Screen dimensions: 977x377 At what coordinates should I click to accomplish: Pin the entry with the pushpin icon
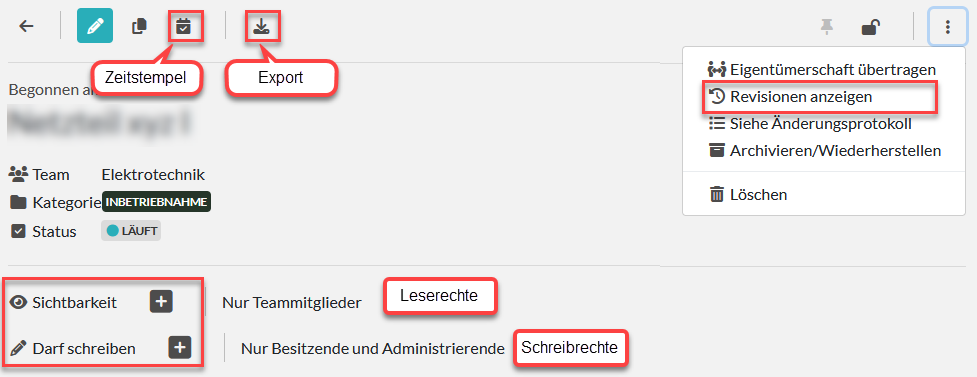(x=826, y=27)
